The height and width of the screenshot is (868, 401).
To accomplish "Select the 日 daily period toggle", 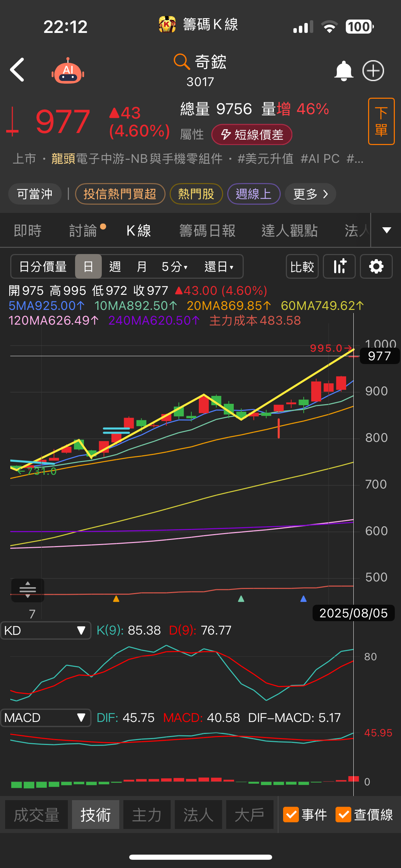I will tap(88, 266).
